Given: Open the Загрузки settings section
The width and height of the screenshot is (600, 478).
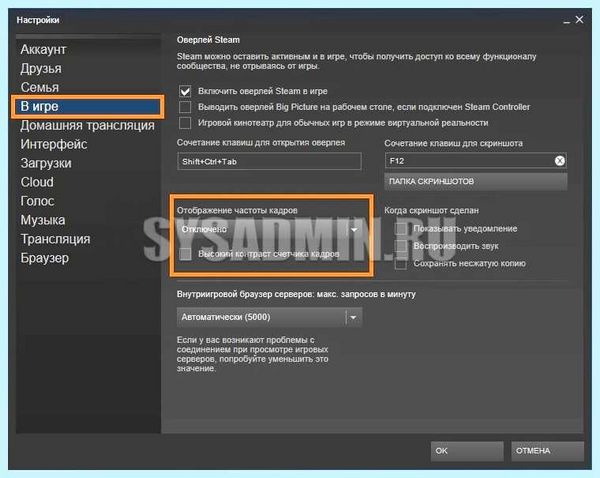Looking at the screenshot, I should [46, 163].
